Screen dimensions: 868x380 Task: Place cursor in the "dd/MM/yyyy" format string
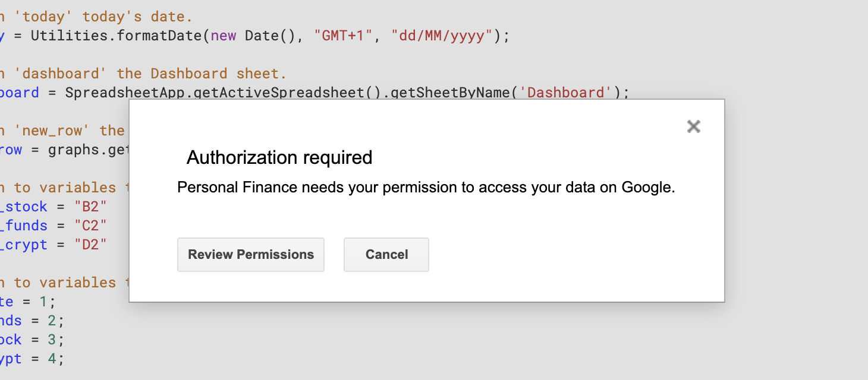click(442, 36)
